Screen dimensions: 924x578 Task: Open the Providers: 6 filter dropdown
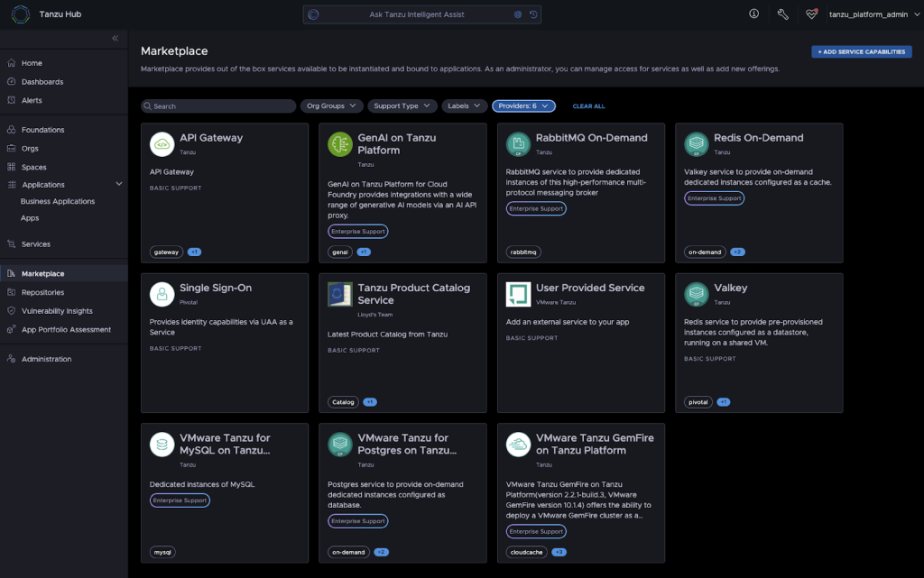[x=523, y=106]
